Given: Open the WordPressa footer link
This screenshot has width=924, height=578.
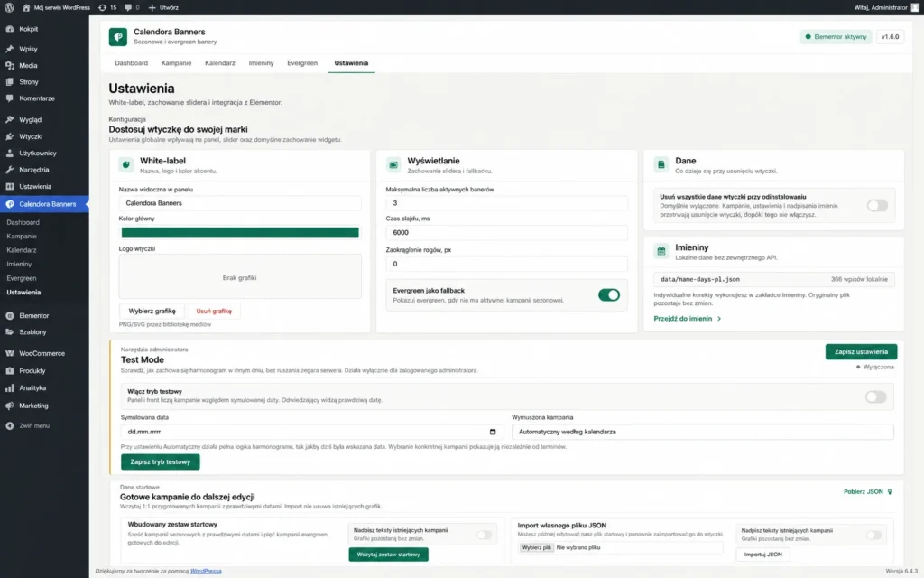Looking at the screenshot, I should tap(206, 571).
